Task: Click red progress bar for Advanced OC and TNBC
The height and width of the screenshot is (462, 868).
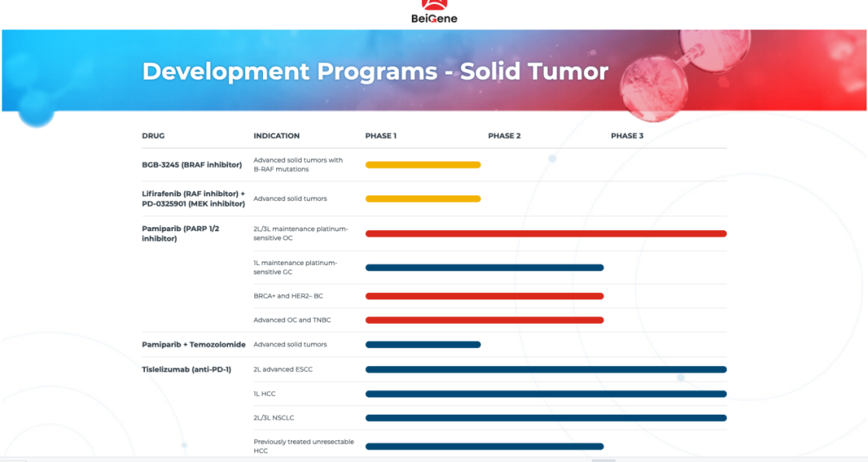Action: point(484,320)
